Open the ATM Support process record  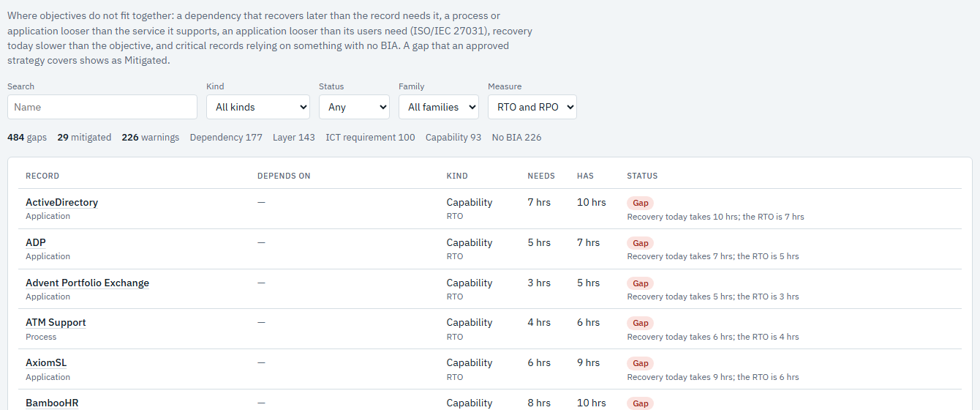point(56,322)
